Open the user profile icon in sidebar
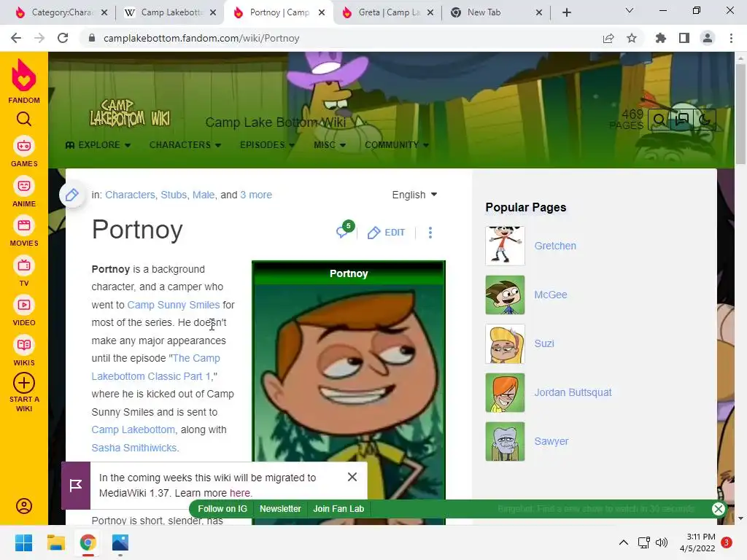Image resolution: width=747 pixels, height=560 pixels. pyautogui.click(x=24, y=506)
